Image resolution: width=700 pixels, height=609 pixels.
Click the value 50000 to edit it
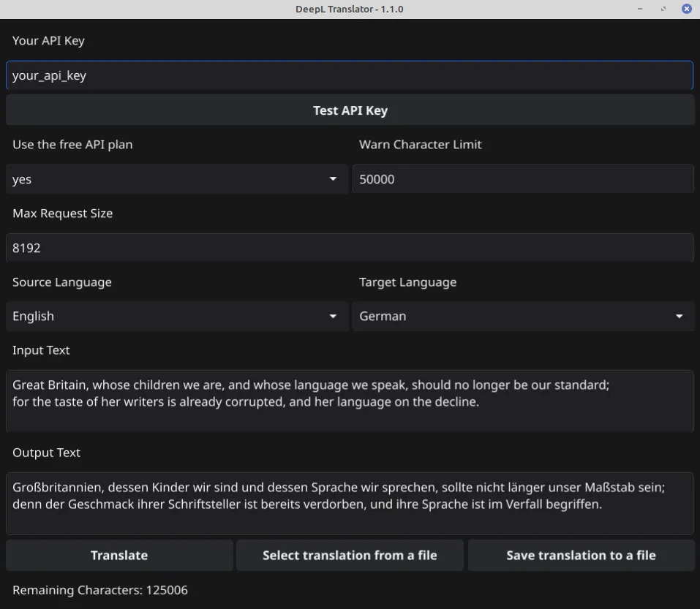click(x=377, y=178)
